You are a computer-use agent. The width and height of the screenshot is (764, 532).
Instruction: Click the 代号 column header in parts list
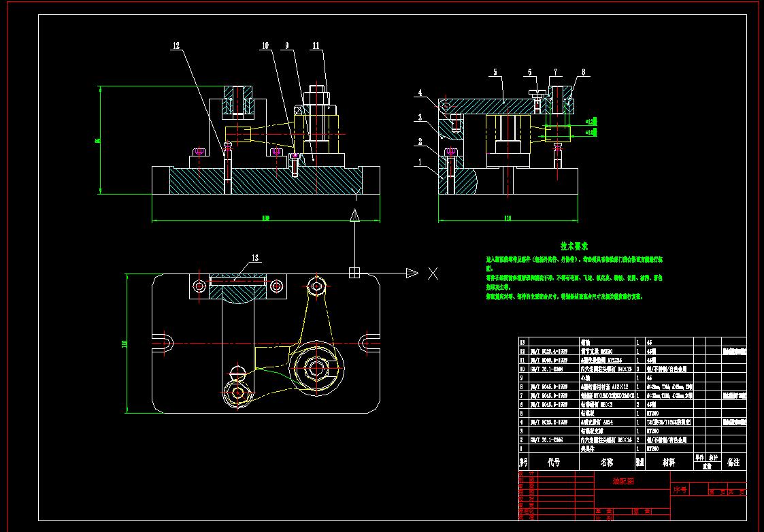(x=554, y=463)
